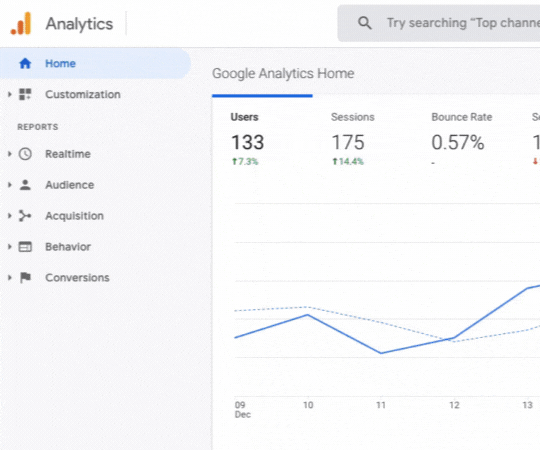This screenshot has width=540, height=450.
Task: Click the search magnifier icon
Action: pos(365,23)
